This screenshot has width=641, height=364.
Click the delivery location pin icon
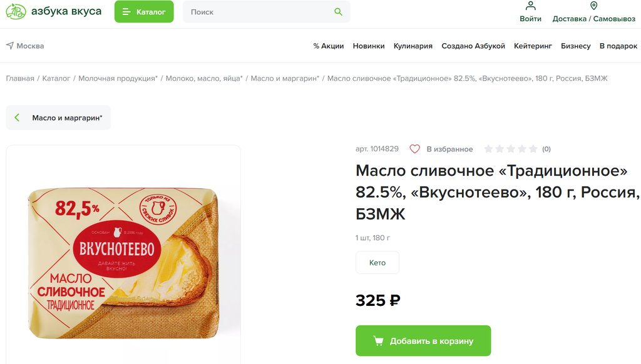pos(593,6)
